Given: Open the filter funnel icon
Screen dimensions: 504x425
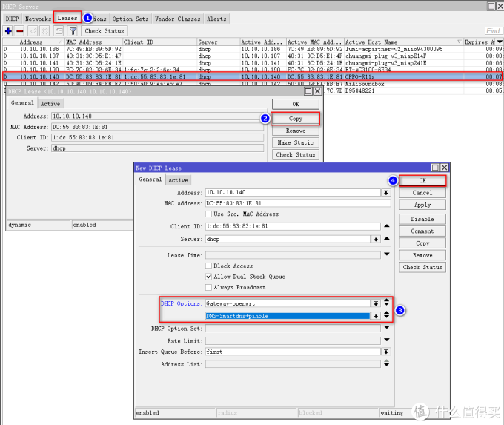Looking at the screenshot, I should point(73,31).
